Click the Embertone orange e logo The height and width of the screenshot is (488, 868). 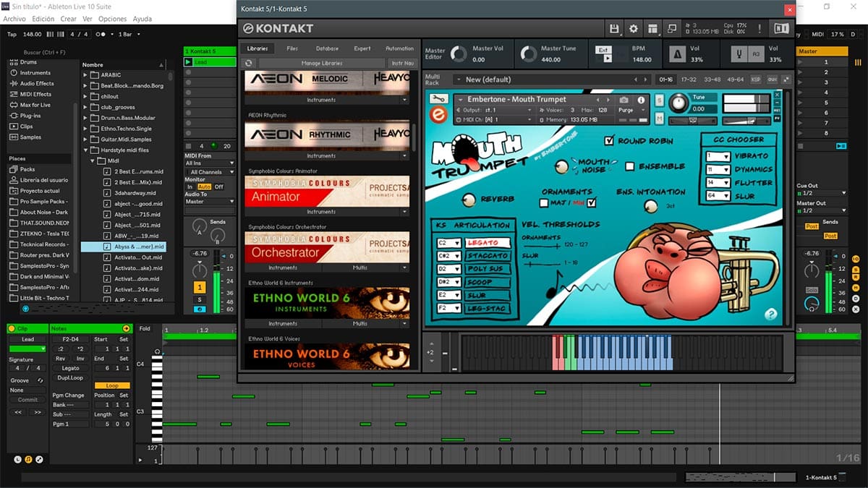coord(438,116)
